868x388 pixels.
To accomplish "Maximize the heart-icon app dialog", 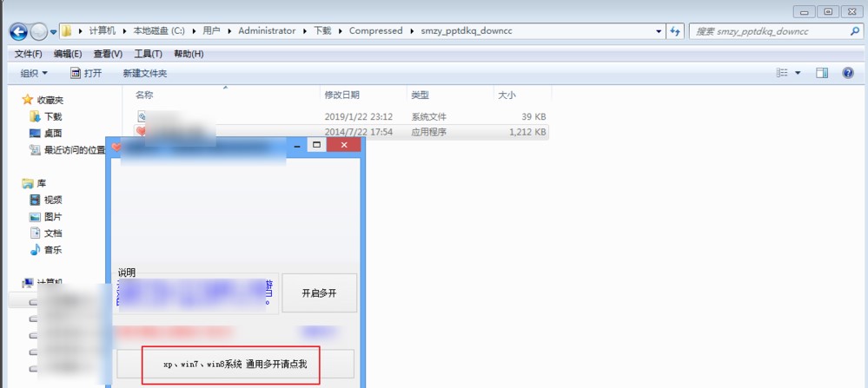I will [x=316, y=145].
